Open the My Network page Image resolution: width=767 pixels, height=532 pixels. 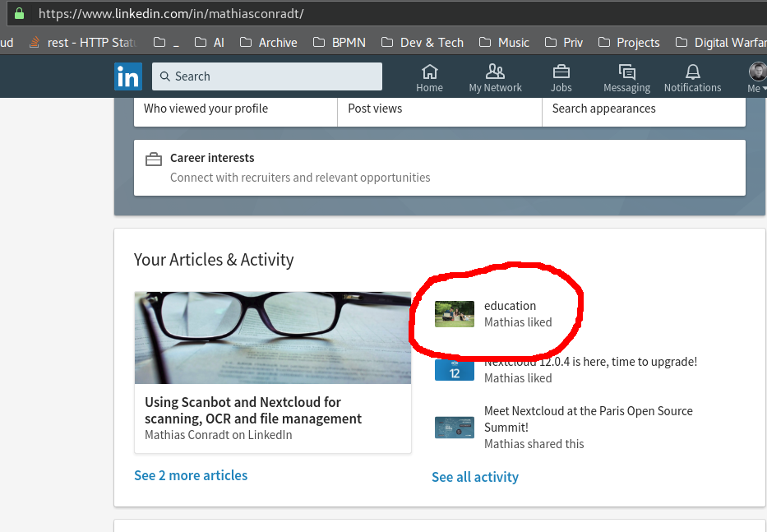(x=494, y=76)
